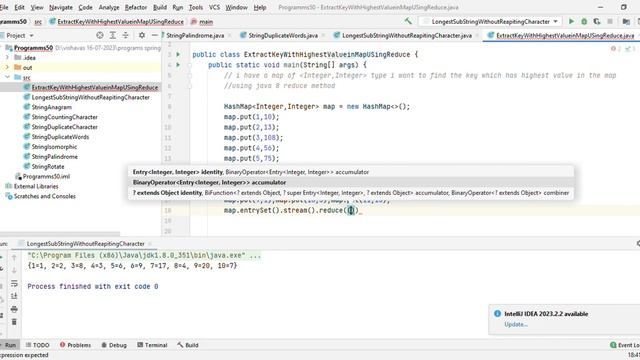Open the Navigate menu

(60, 7)
